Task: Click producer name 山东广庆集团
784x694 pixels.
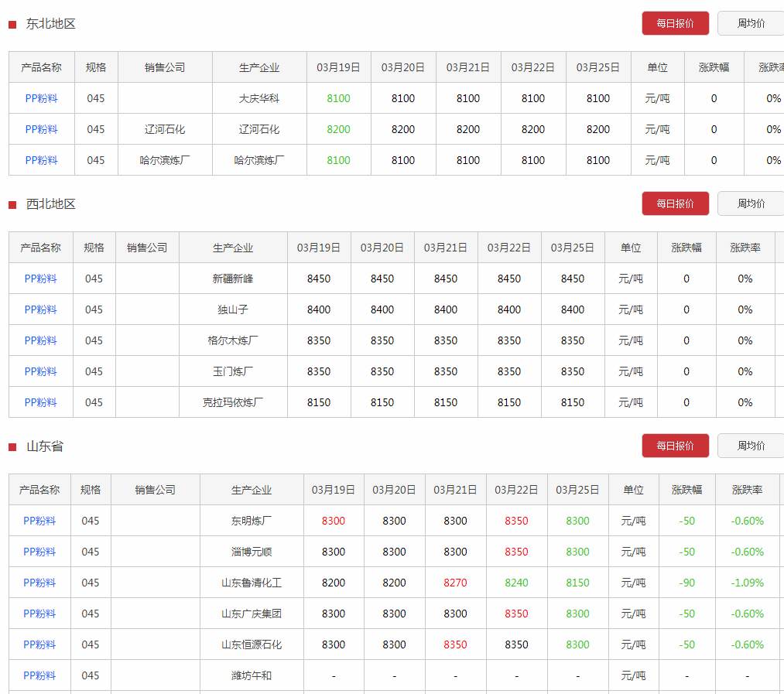Action: click(252, 614)
